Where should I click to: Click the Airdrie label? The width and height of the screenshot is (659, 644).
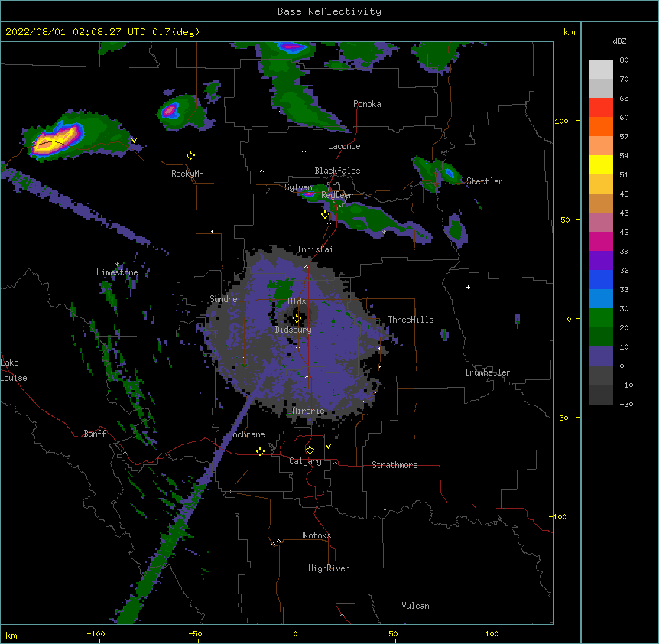click(x=308, y=411)
